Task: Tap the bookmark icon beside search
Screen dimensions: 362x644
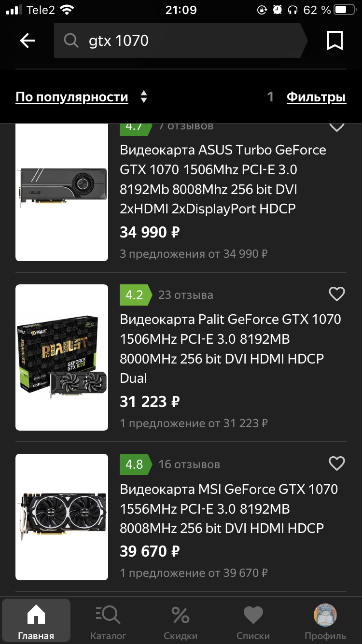Action: [x=334, y=41]
